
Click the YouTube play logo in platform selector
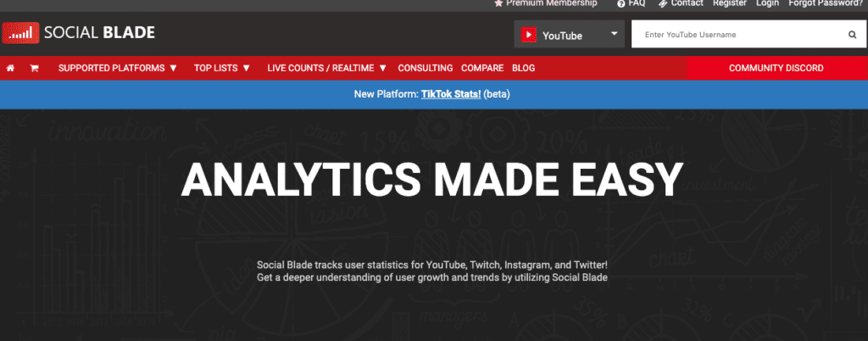click(x=529, y=35)
